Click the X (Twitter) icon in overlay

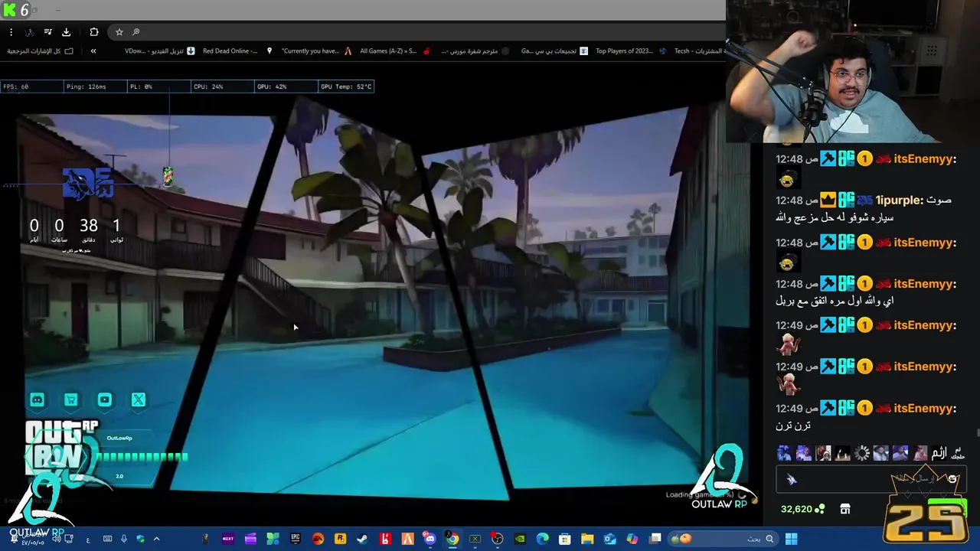coord(139,399)
